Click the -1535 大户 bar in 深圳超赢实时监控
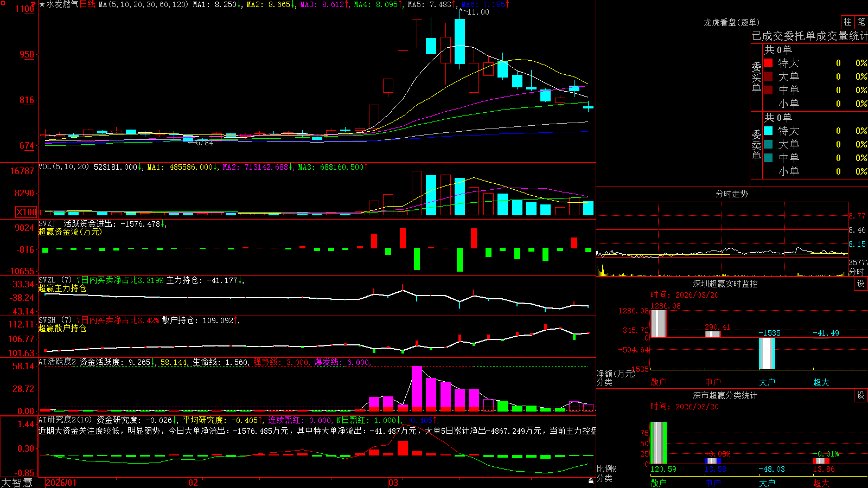 (x=767, y=354)
